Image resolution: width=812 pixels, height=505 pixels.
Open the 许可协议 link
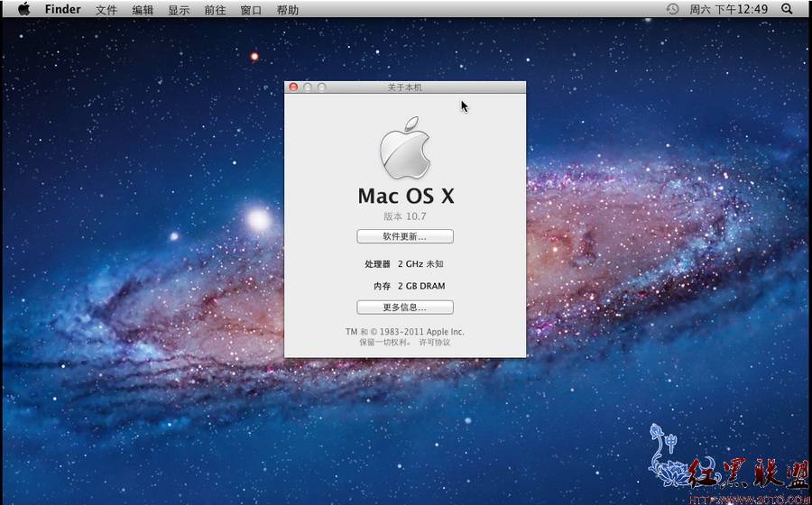pos(435,343)
